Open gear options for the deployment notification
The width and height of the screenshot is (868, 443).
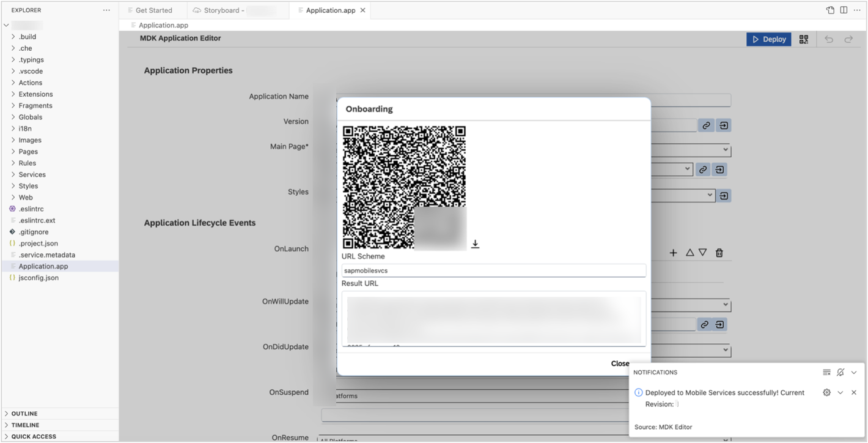click(826, 393)
